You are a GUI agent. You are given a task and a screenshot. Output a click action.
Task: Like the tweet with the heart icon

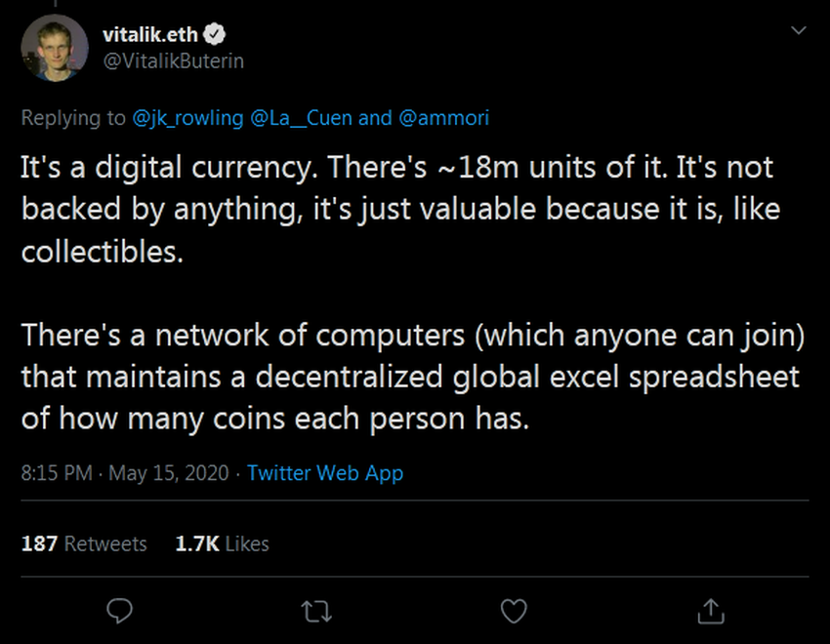[x=512, y=610]
